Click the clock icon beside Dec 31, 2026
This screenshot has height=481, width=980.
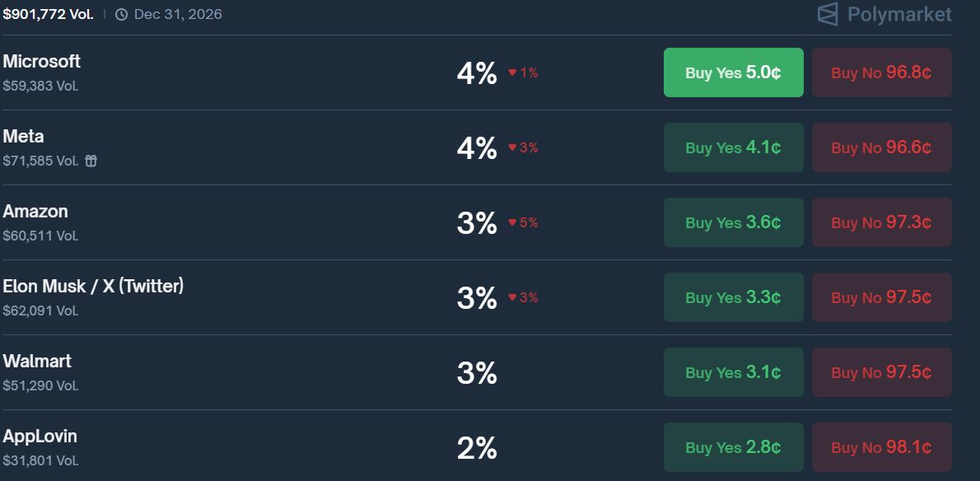pos(121,14)
